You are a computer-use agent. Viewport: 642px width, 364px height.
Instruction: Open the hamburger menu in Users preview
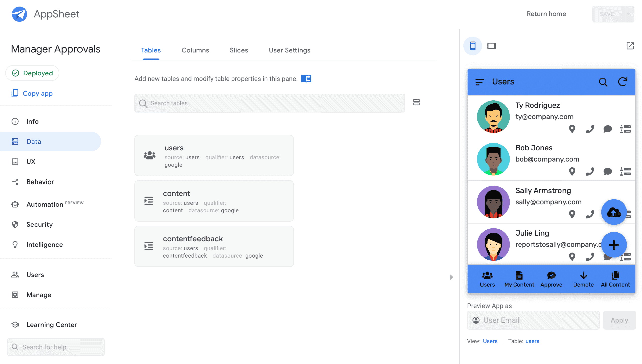tap(479, 82)
